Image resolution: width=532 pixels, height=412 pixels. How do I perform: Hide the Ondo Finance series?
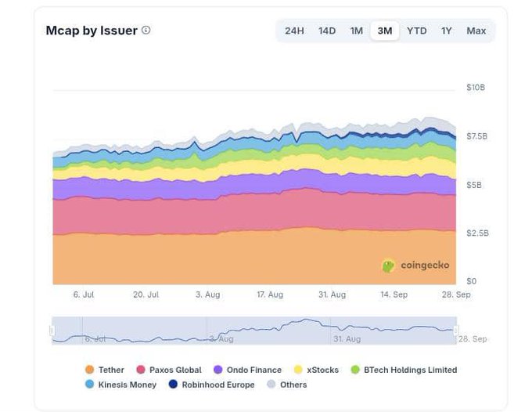pos(248,370)
